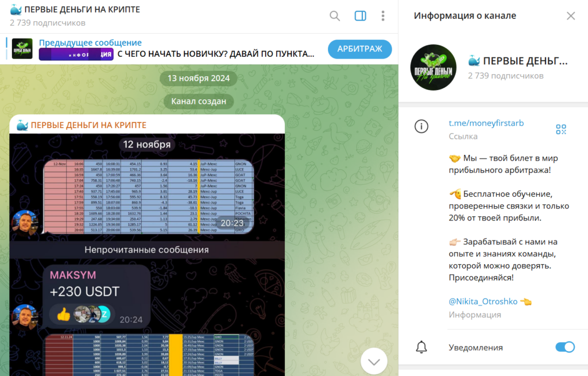Open the @Nikita_Otroshko profile link
Viewport: 588px width, 376px height.
[x=483, y=301]
